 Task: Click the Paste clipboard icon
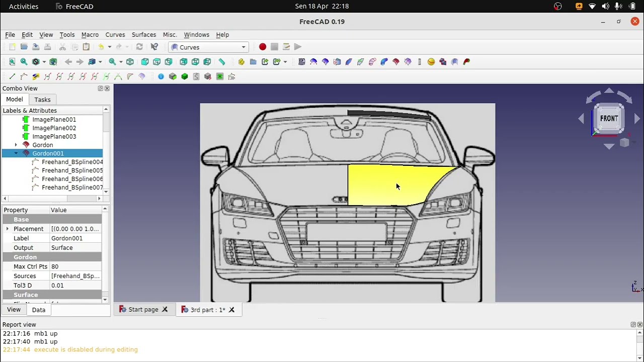click(x=86, y=47)
